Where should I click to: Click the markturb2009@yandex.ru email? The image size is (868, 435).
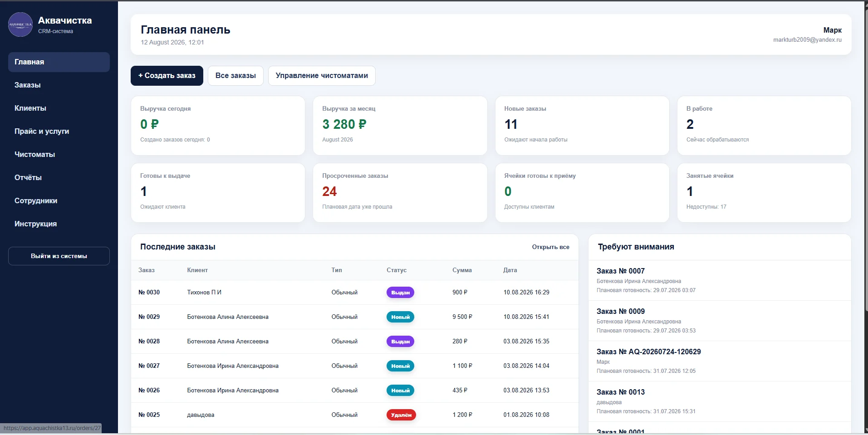tap(807, 40)
